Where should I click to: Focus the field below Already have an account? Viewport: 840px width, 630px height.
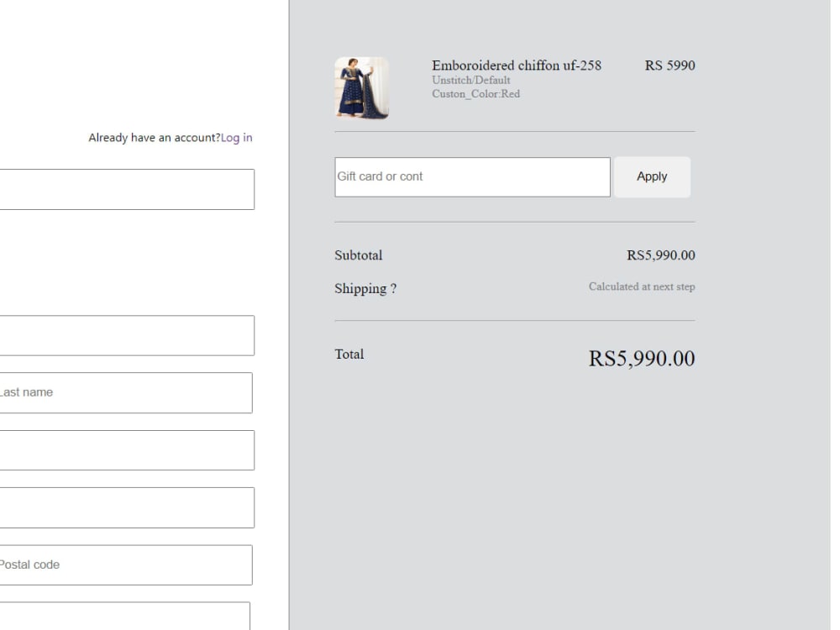(x=127, y=189)
